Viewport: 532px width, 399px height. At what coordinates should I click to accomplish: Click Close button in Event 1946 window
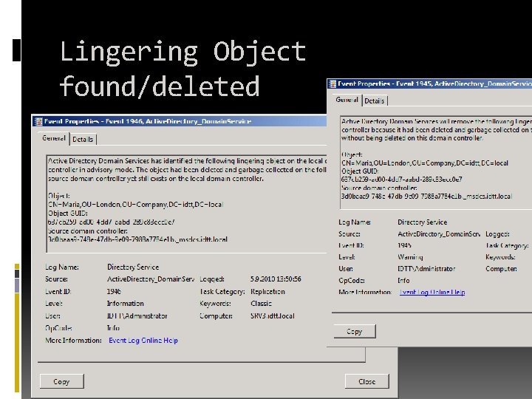(x=366, y=382)
